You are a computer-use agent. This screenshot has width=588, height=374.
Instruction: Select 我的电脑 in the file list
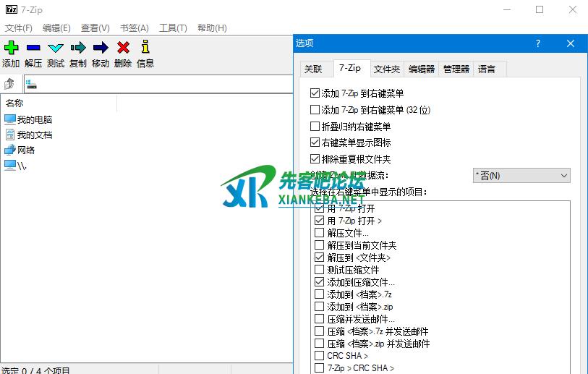click(34, 119)
